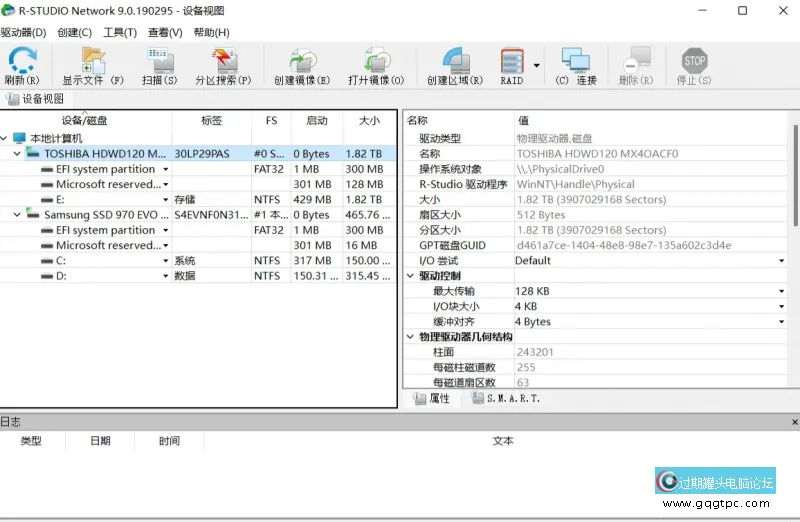Collapse the Samsung SSD 970 EVO node

[17, 215]
